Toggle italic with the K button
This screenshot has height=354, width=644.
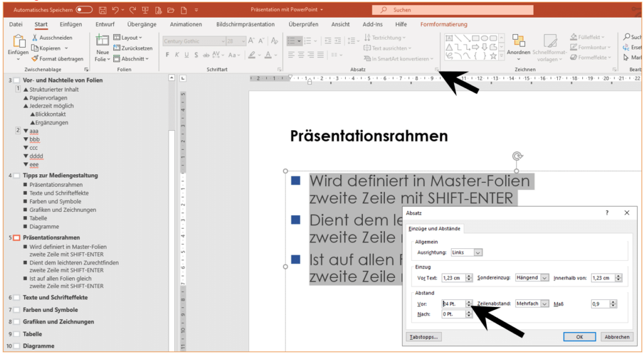177,55
